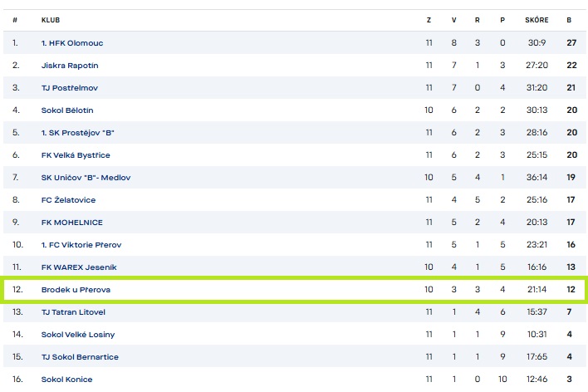Open FK Velká Bystřice team link

pyautogui.click(x=76, y=154)
